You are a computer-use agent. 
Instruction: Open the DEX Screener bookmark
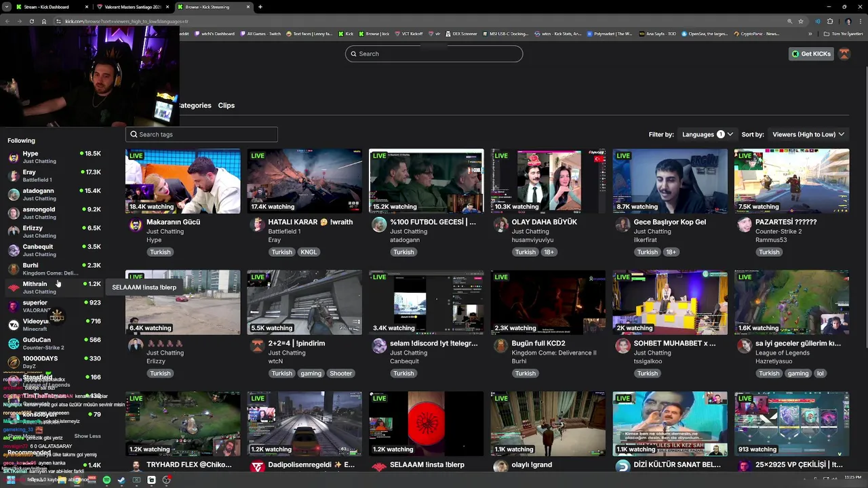461,33
